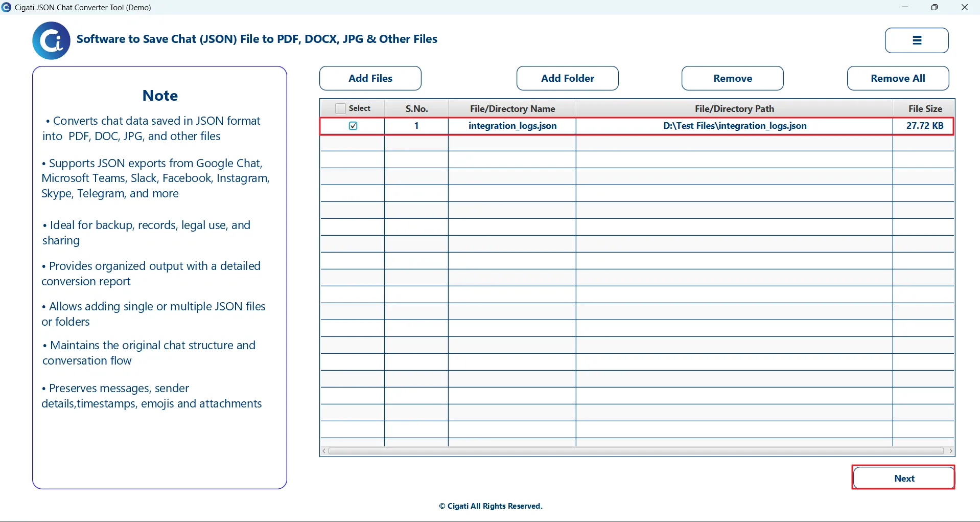Open the hamburger menu button
980x522 pixels.
(917, 40)
